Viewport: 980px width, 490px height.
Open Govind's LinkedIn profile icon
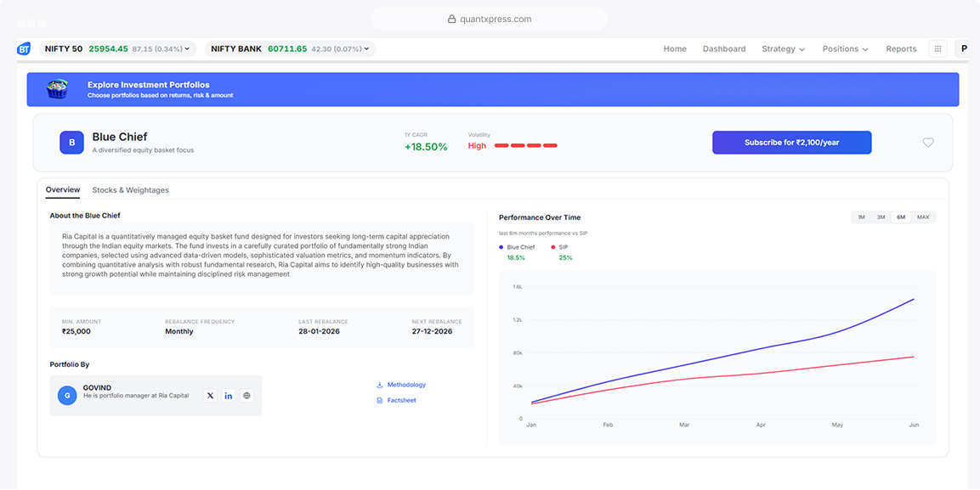point(229,395)
